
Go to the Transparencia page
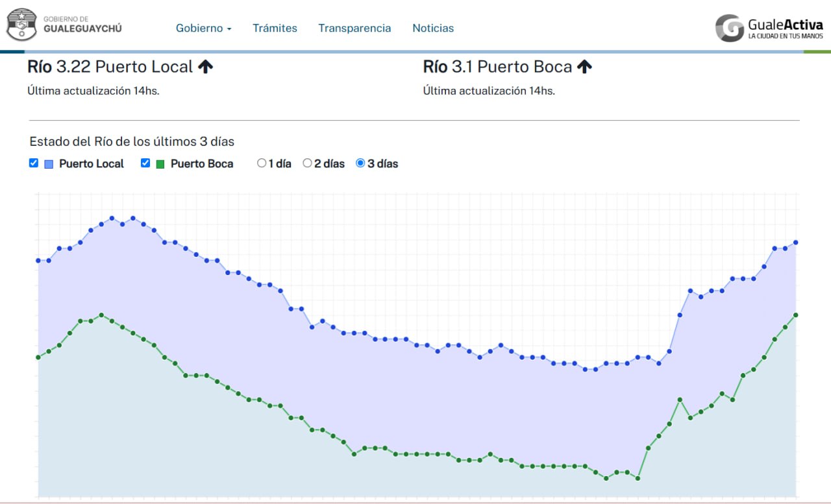354,29
